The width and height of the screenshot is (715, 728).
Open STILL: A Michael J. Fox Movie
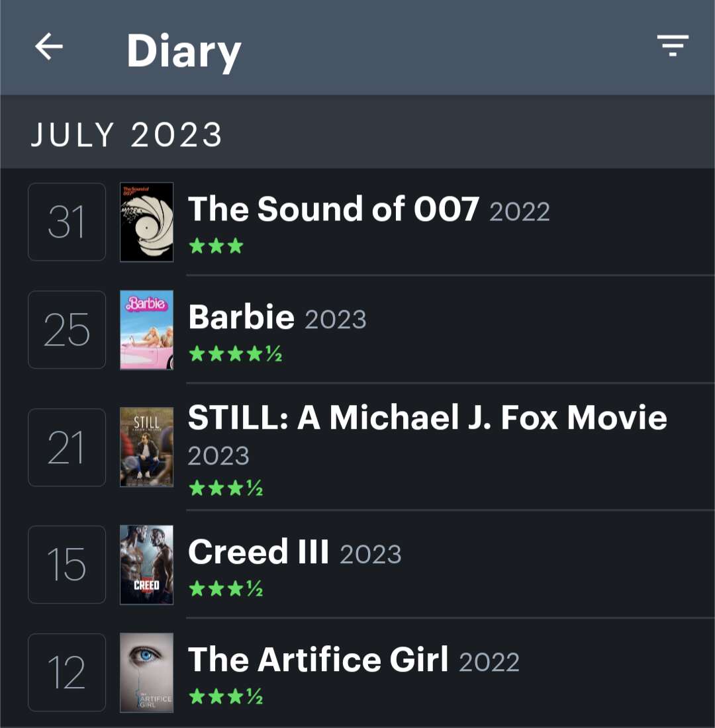pos(427,418)
